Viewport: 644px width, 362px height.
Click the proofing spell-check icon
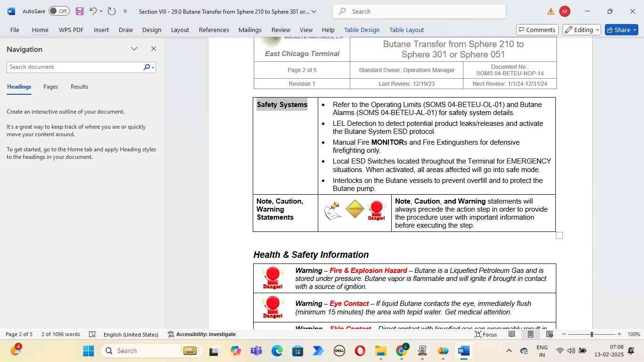tap(92, 334)
